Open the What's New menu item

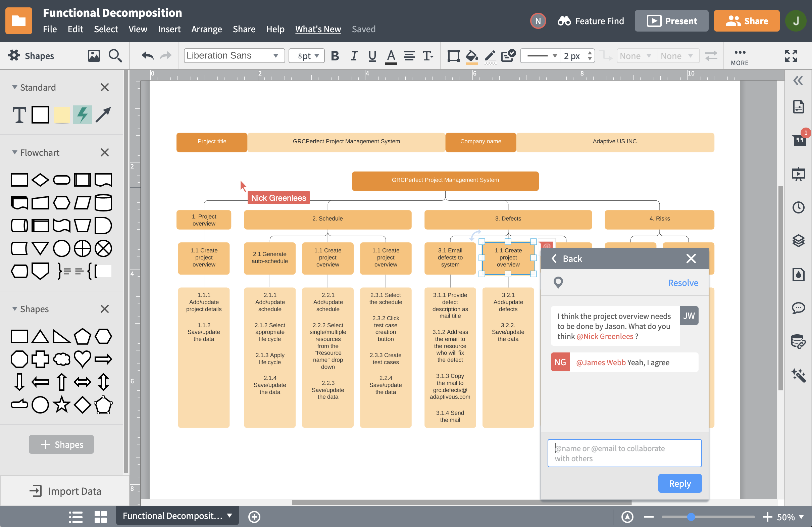point(318,29)
